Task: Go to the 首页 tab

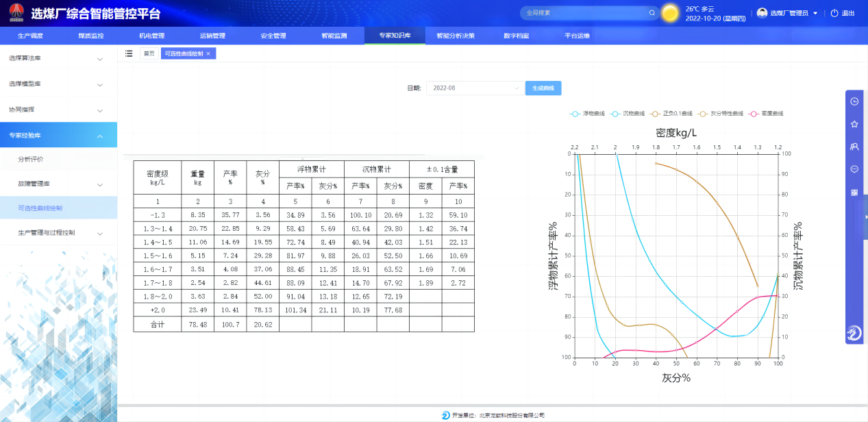Action: 149,53
